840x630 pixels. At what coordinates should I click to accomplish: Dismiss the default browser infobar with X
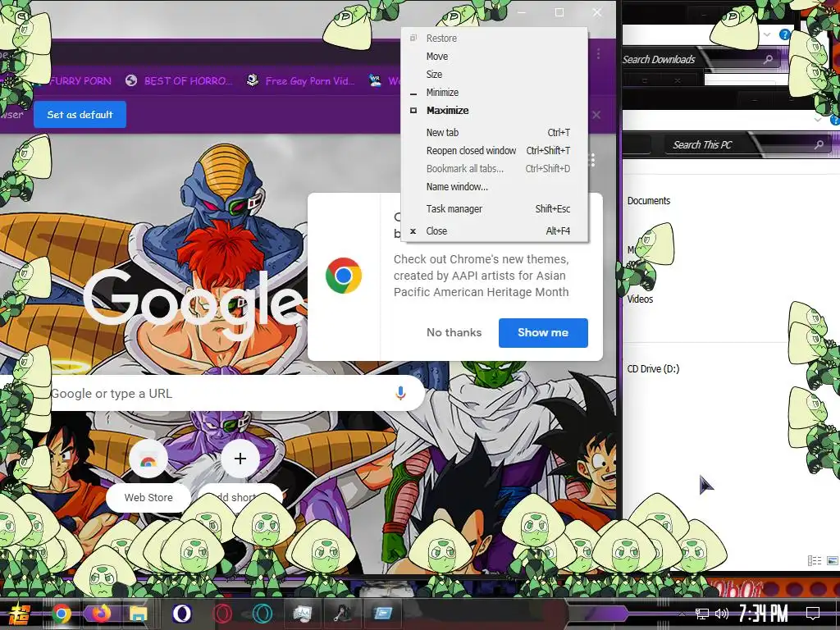[x=596, y=115]
